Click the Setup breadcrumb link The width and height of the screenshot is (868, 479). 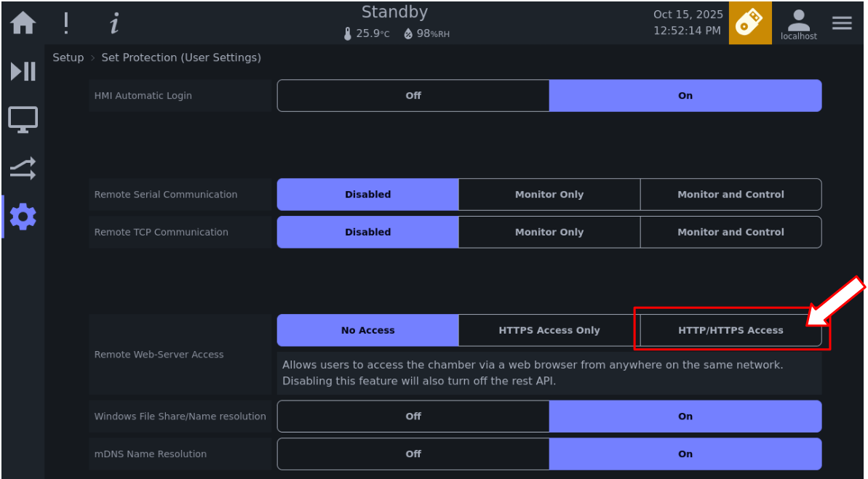pyautogui.click(x=68, y=57)
